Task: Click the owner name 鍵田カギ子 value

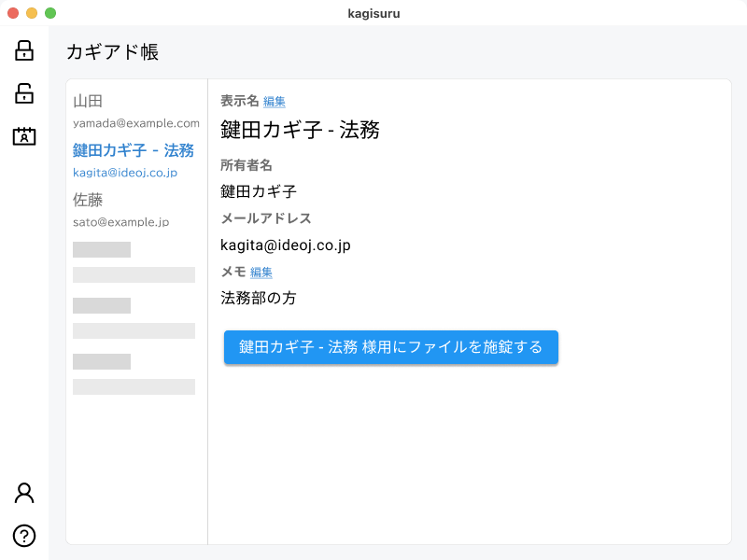Action: [x=259, y=191]
